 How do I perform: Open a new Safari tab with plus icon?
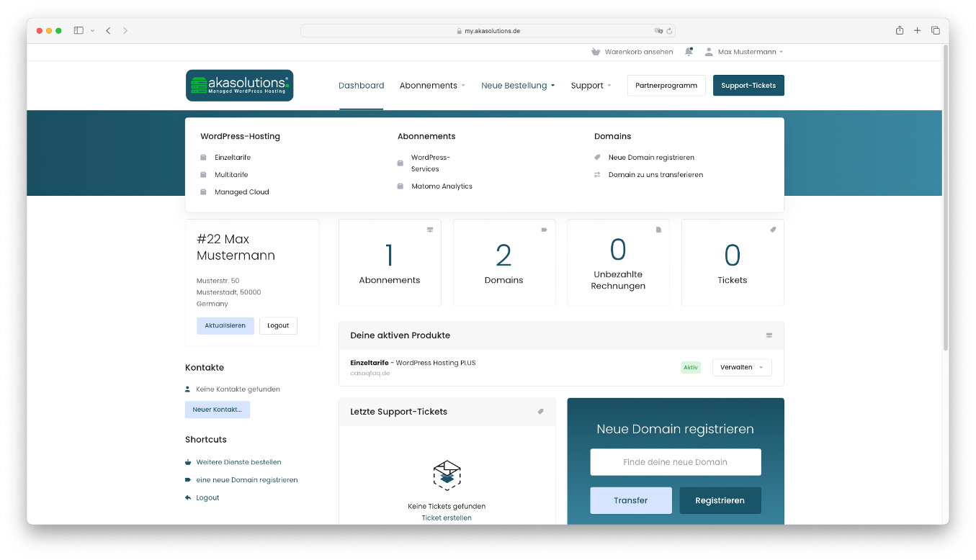(917, 30)
